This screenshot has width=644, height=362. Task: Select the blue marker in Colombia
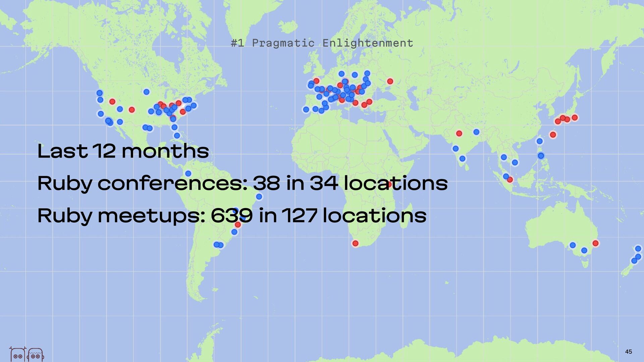[x=188, y=174]
